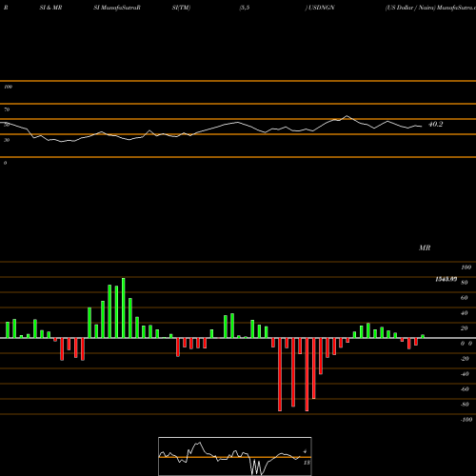This screenshot has width=476, height=476.
Task: Open the mini overview chart thumbnail
Action: pyautogui.click(x=235, y=456)
